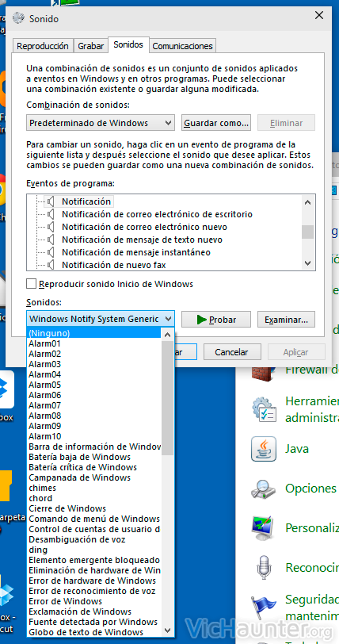This screenshot has width=339, height=644.
Task: Click the Examinar... button
Action: [x=287, y=319]
